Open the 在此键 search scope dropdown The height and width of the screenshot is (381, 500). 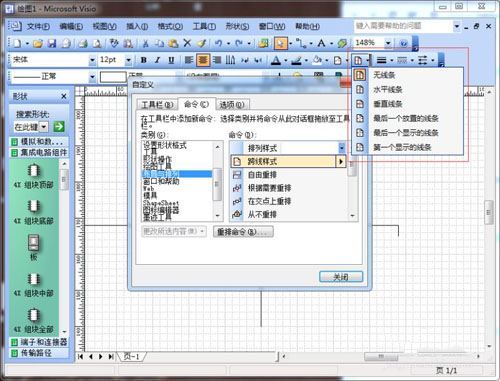pyautogui.click(x=44, y=127)
